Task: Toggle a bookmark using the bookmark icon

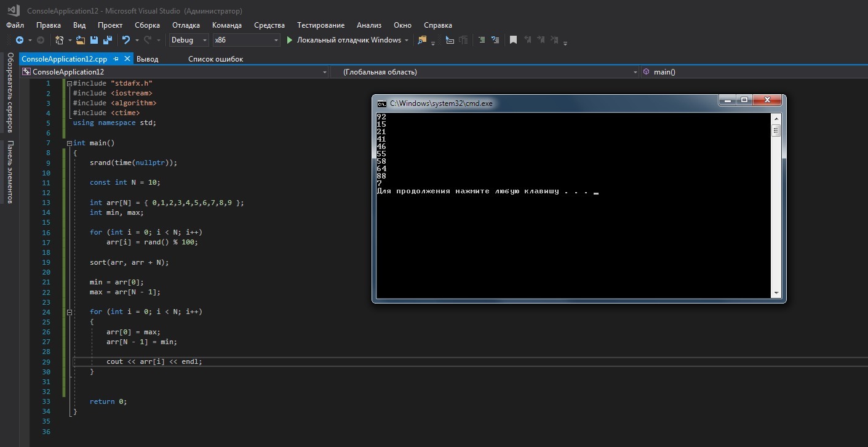Action: [x=513, y=40]
